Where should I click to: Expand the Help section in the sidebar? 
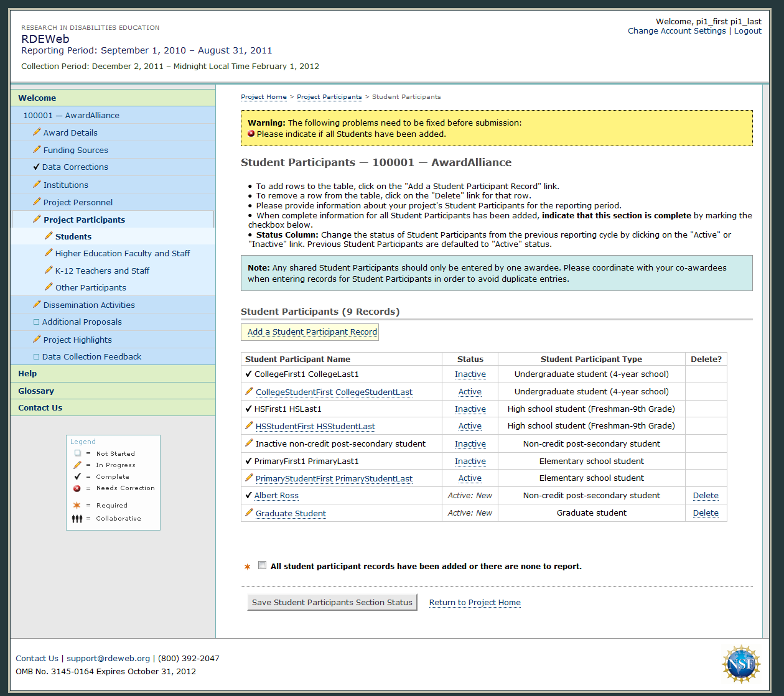click(27, 373)
